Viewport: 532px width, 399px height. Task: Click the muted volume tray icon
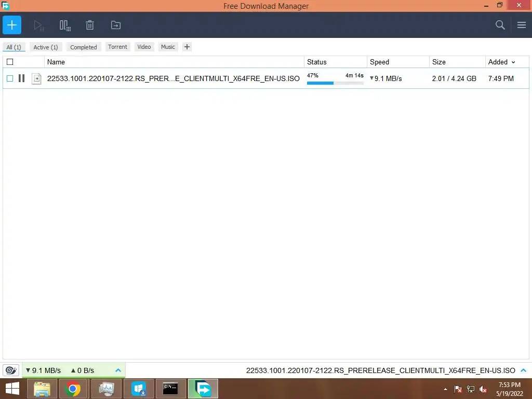coord(483,389)
